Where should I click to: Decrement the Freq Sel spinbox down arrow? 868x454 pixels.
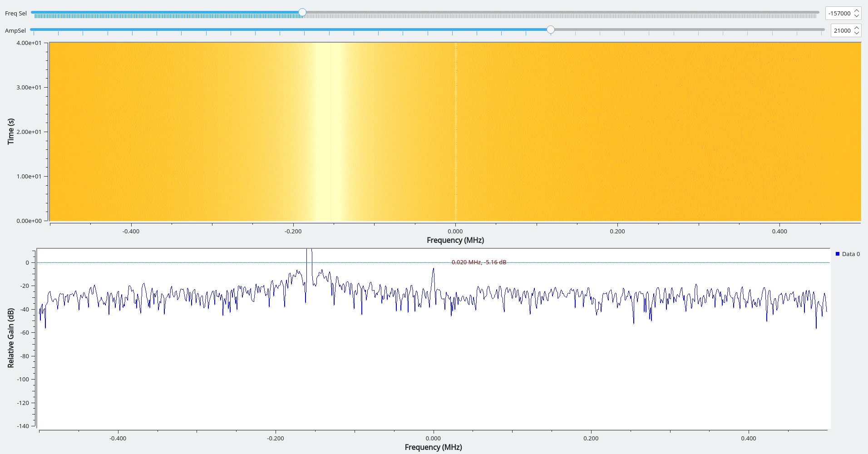point(856,16)
